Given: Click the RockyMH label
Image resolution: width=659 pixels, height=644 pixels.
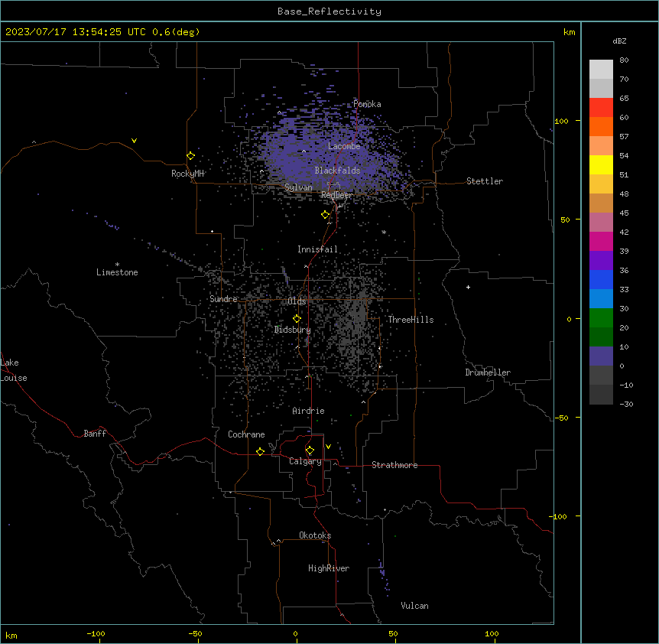Looking at the screenshot, I should pos(187,173).
